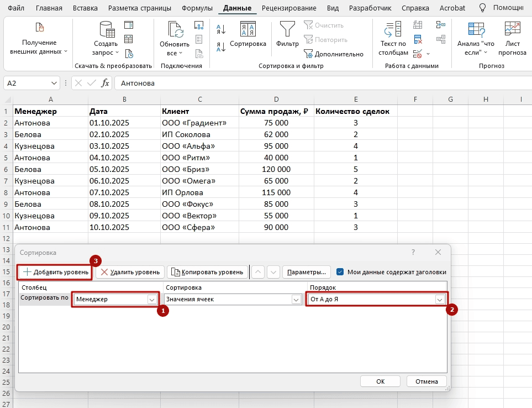Open the Вставка ribbon tab
532x408 pixels.
pyautogui.click(x=85, y=8)
